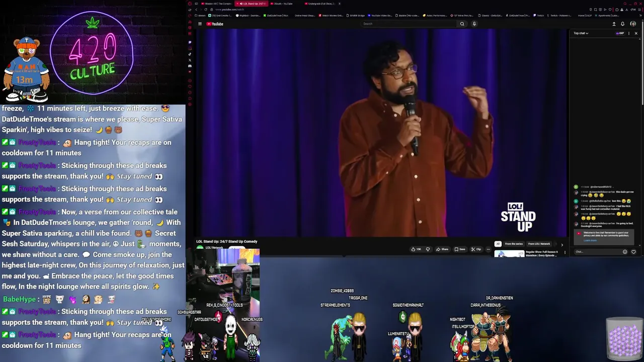Image resolution: width=644 pixels, height=362 pixels.
Task: Open the YouTube hamburger guide menu
Action: pyautogui.click(x=200, y=24)
